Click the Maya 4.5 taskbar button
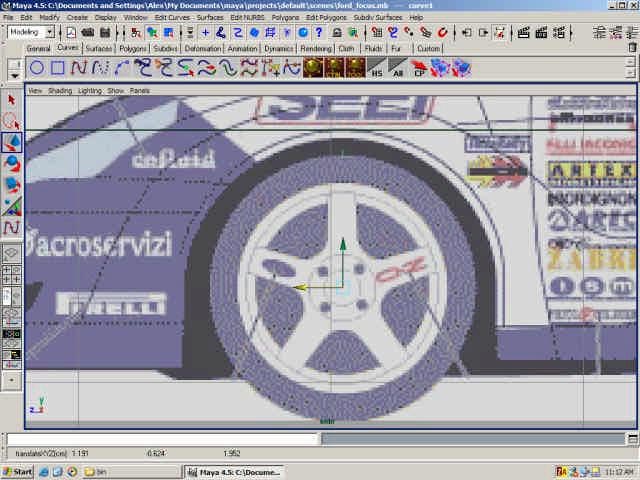The image size is (640, 480). [x=235, y=471]
